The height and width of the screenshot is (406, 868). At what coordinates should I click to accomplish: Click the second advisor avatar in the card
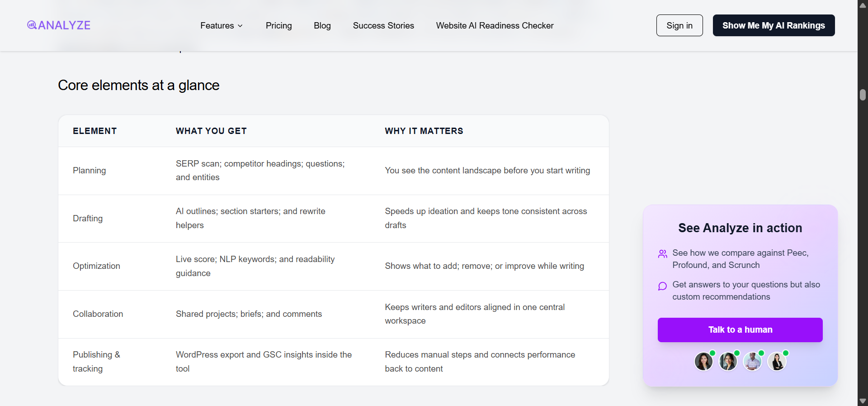tap(728, 361)
